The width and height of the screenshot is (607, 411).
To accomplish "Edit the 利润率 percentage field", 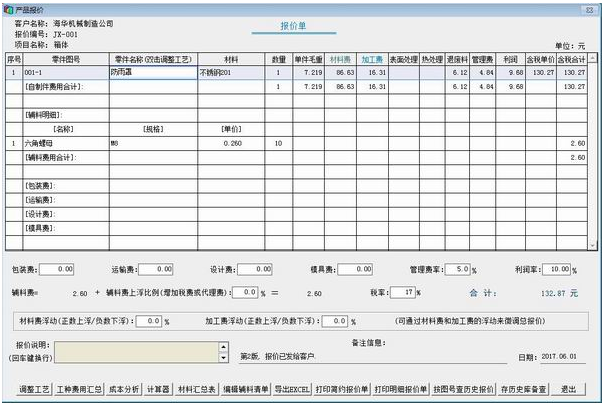I will tap(557, 269).
